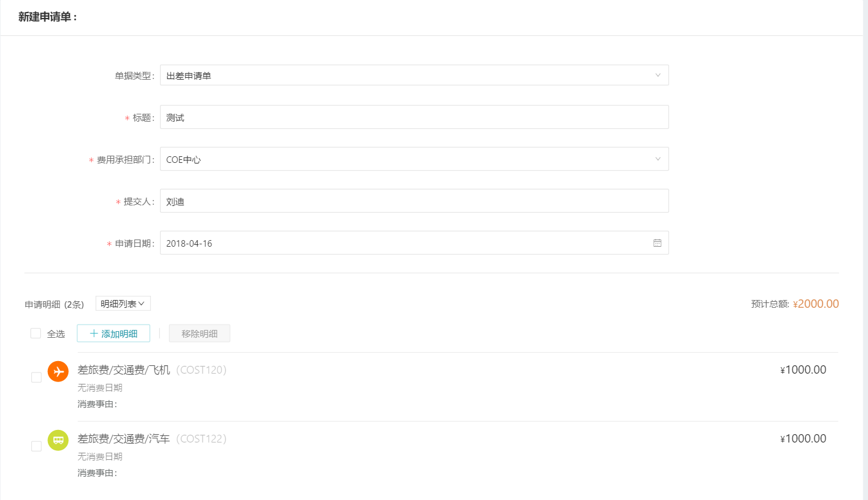The width and height of the screenshot is (868, 500).
Task: Click the 提交人 field containing 刘迪
Action: coord(414,201)
